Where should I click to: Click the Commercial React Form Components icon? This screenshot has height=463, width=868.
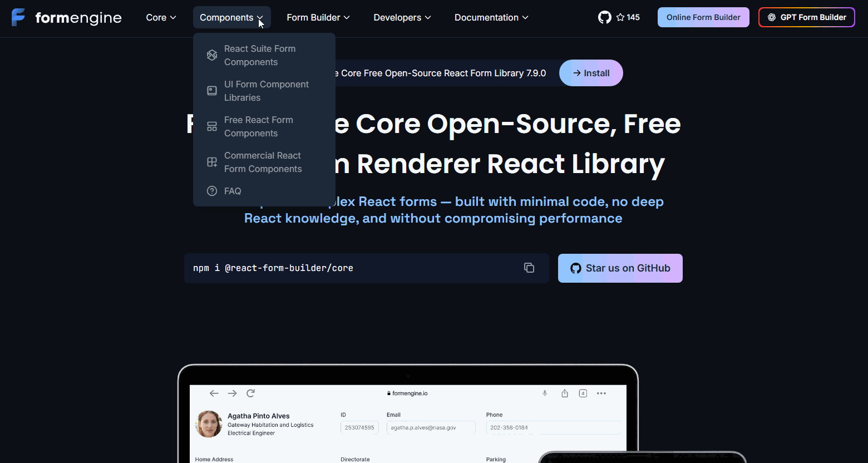pyautogui.click(x=212, y=162)
